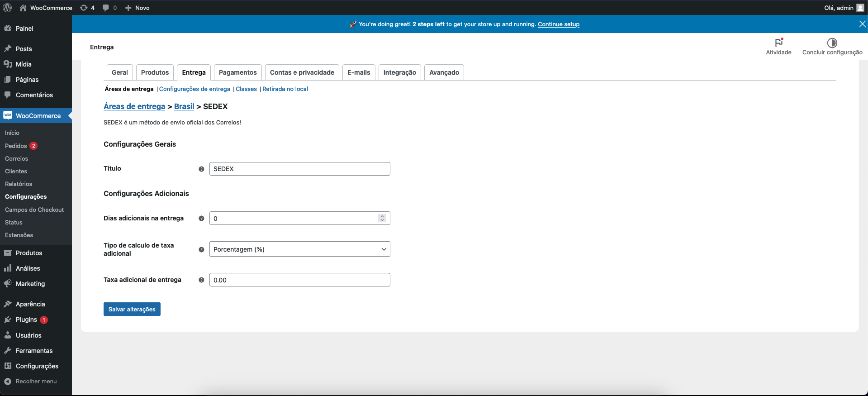Click Salvar alterações button

tap(132, 309)
